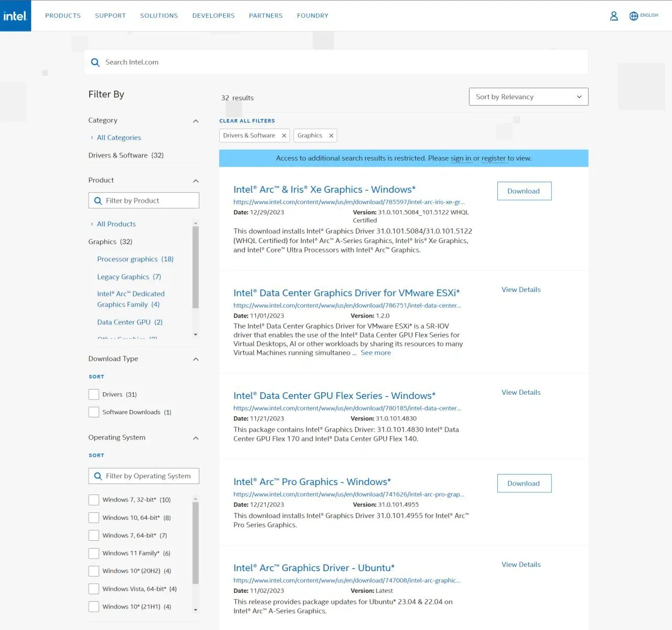The image size is (672, 630).
Task: Check Windows 10, 64-bit option
Action: coord(94,518)
